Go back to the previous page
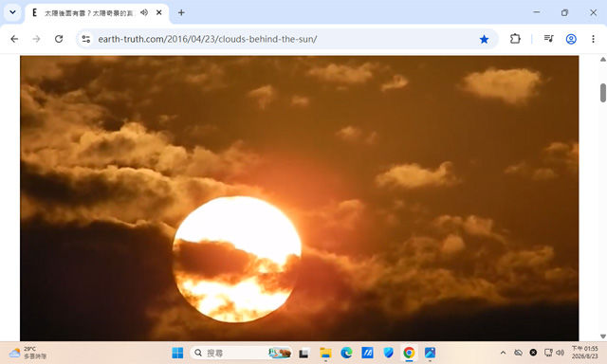Image resolution: width=607 pixels, height=364 pixels. coord(14,39)
